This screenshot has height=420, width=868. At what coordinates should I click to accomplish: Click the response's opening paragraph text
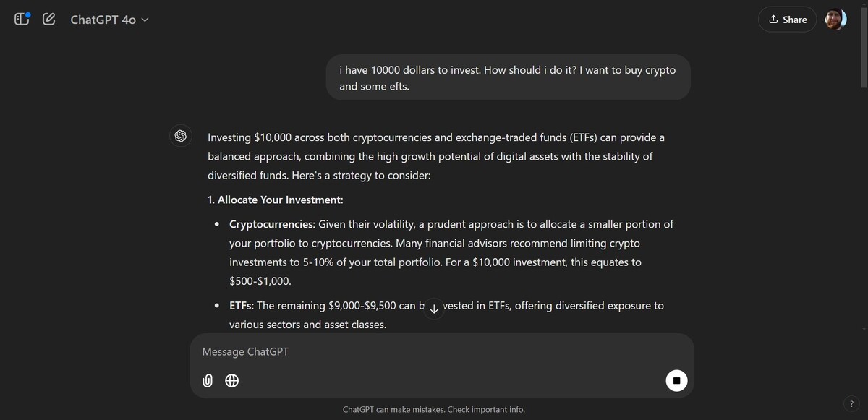tap(435, 156)
